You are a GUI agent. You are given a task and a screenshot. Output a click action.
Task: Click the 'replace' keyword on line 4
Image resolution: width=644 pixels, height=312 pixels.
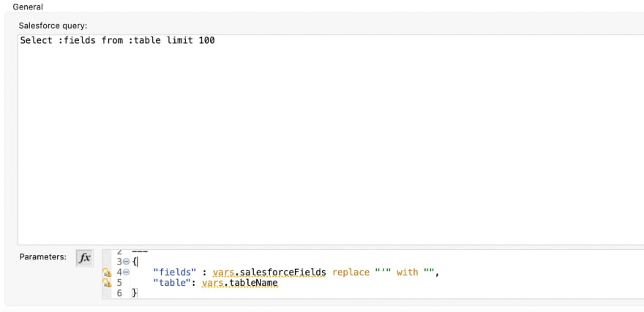coord(351,273)
